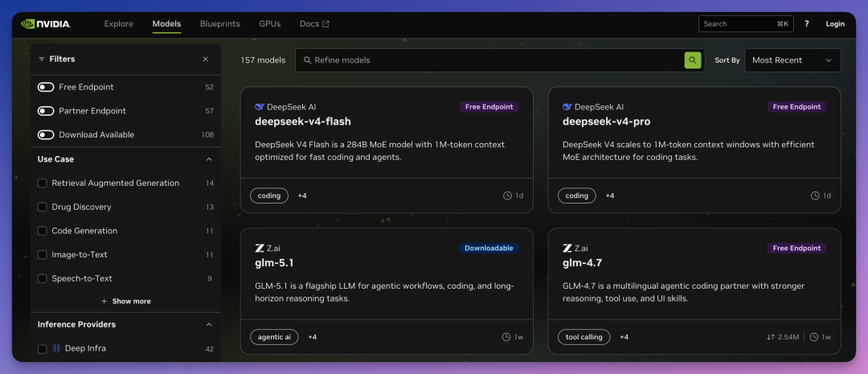868x374 pixels.
Task: Toggle the Download Available switch
Action: [x=46, y=135]
